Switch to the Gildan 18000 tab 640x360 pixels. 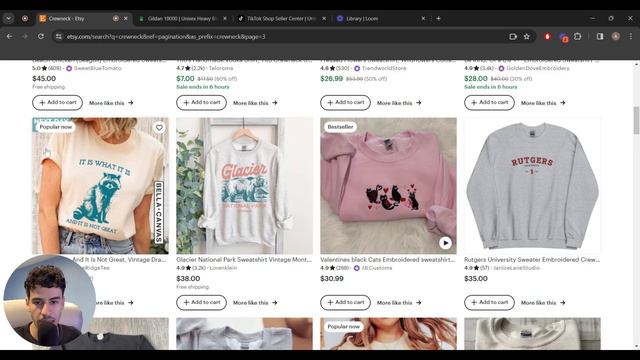point(182,18)
